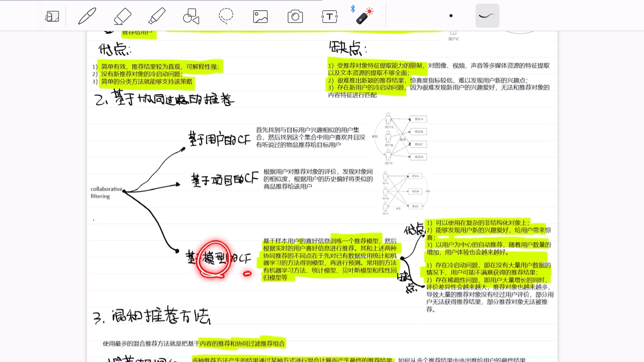Click paragraph starting "根据用户对推荐对象的评价"
The image size is (644, 362).
point(318,179)
